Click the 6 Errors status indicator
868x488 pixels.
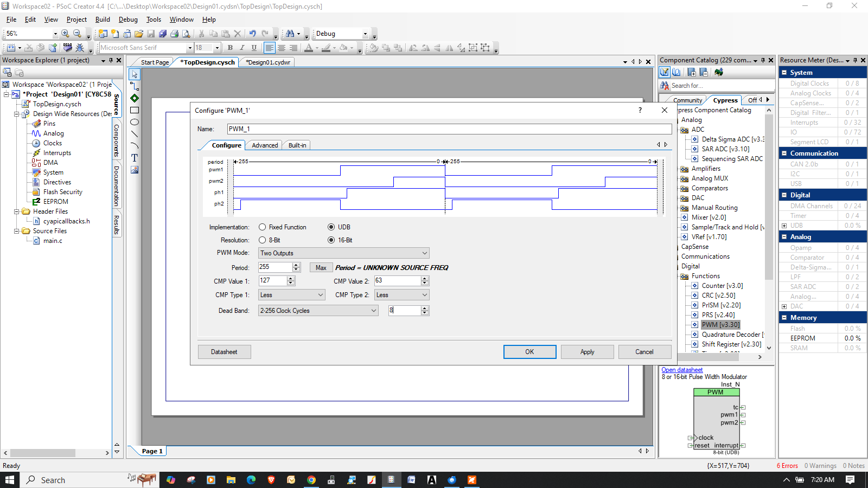[787, 466]
